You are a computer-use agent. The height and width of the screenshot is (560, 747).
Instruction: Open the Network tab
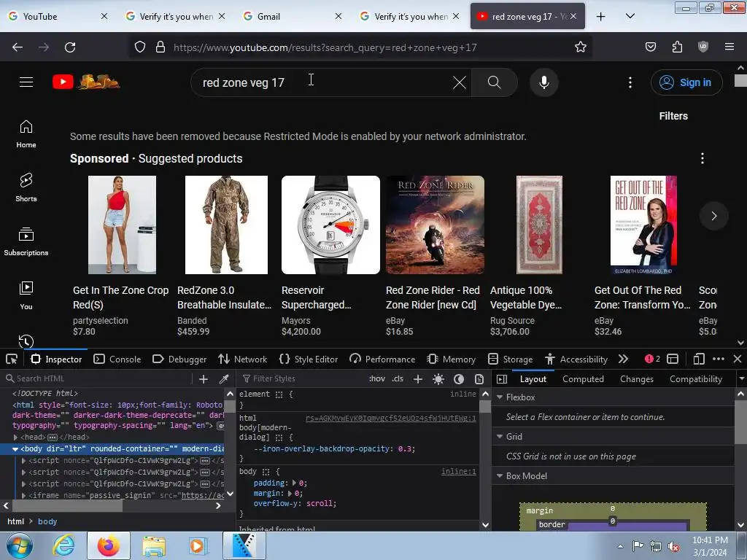click(x=242, y=359)
